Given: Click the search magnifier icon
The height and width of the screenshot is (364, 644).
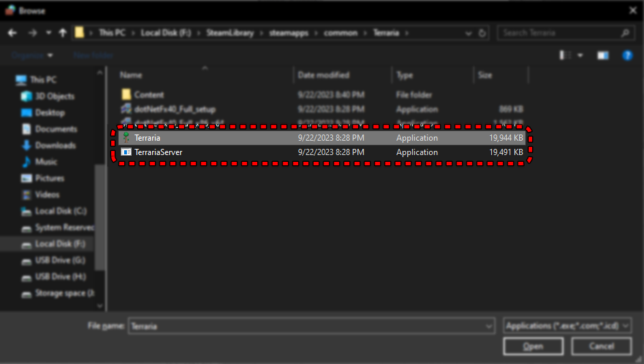Looking at the screenshot, I should pyautogui.click(x=625, y=33).
